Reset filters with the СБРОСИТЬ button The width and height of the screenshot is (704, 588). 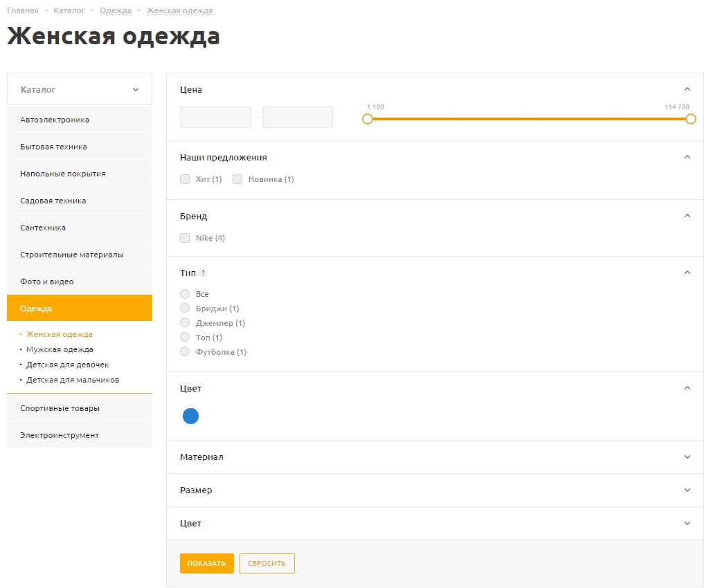point(267,564)
